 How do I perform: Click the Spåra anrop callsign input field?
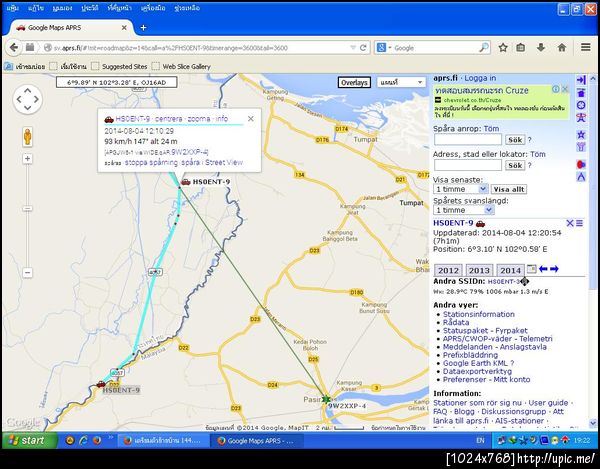(468, 139)
